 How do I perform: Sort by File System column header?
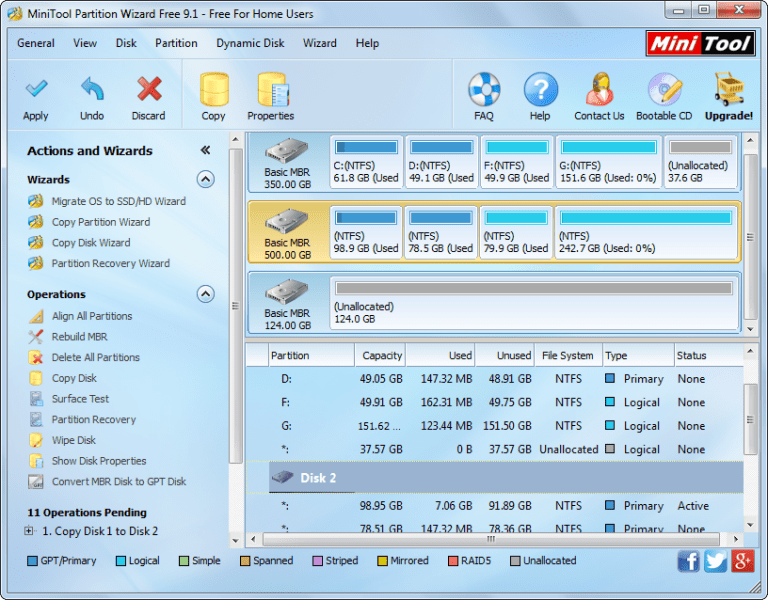pos(568,356)
